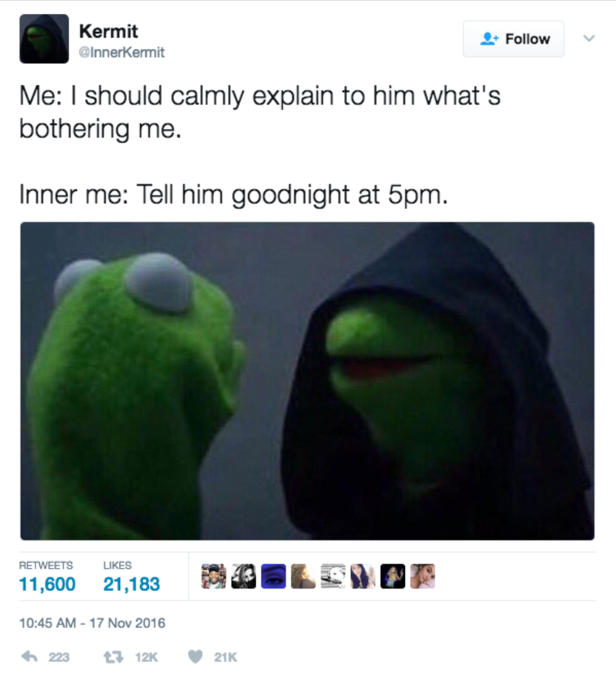616x676 pixels.
Task: Click the retweet icon below the tweet
Action: (113, 657)
